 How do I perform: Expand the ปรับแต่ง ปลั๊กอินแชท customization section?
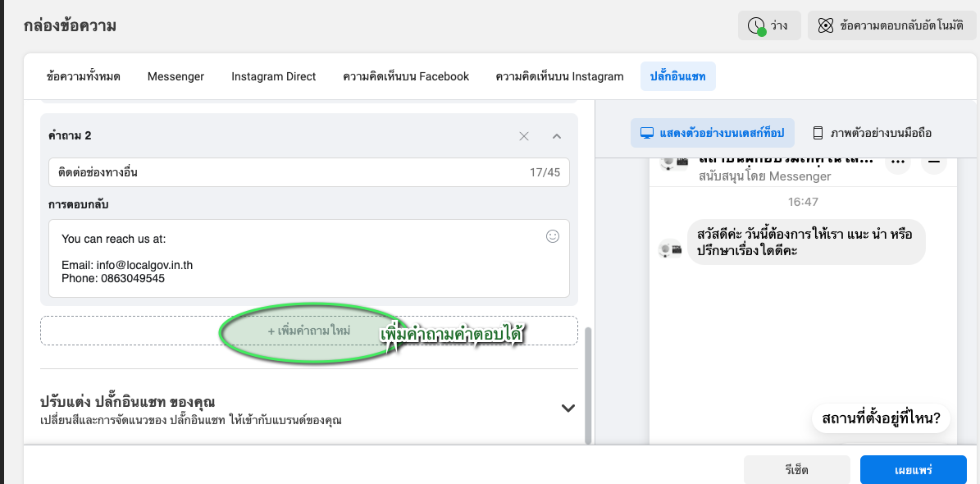pyautogui.click(x=567, y=408)
